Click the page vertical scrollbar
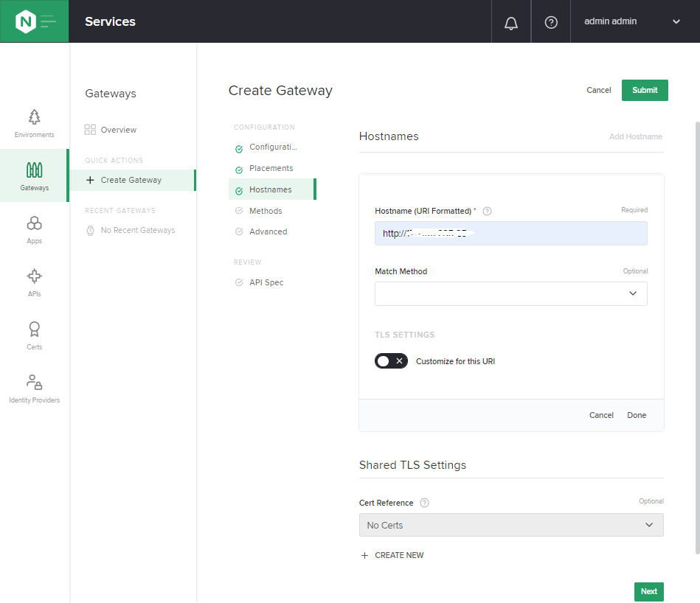 [x=697, y=337]
